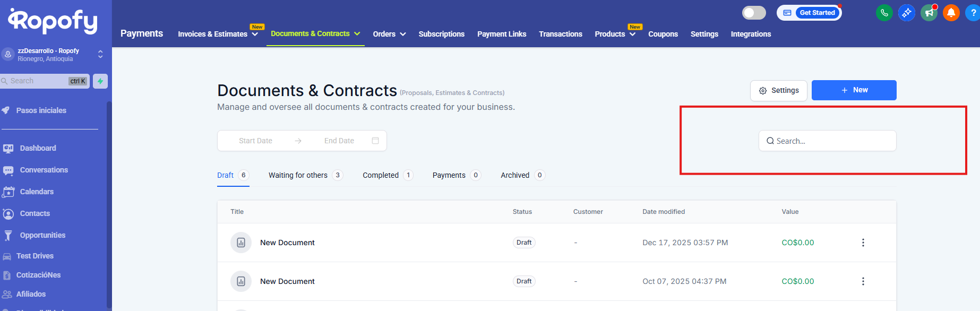Open the zzDesarrollo - Ropofy account switcher
This screenshot has height=311, width=980.
tap(53, 54)
